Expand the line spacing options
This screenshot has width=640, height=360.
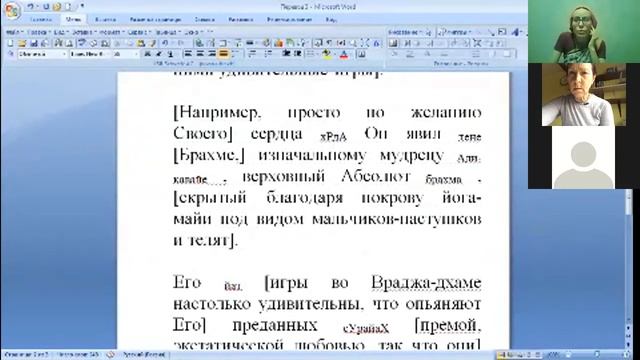pyautogui.click(x=236, y=54)
